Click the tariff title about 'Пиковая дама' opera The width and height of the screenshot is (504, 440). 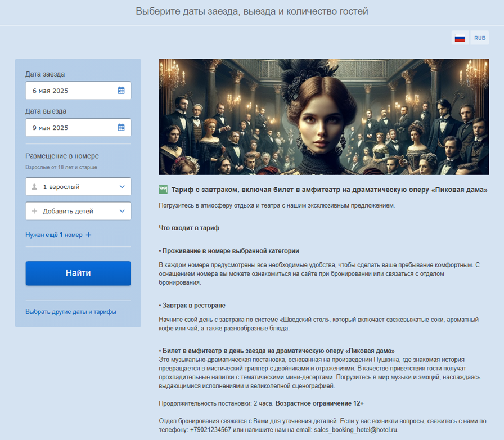[x=329, y=190]
